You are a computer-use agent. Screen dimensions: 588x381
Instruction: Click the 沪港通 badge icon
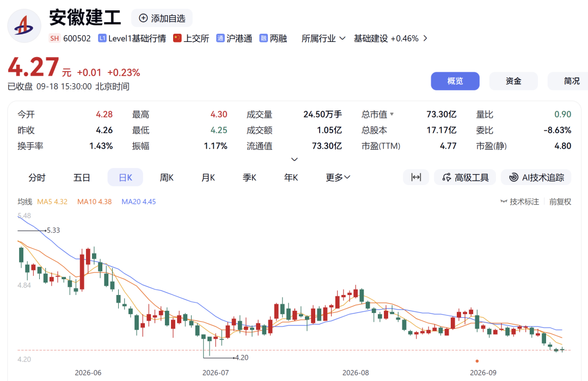(x=220, y=38)
